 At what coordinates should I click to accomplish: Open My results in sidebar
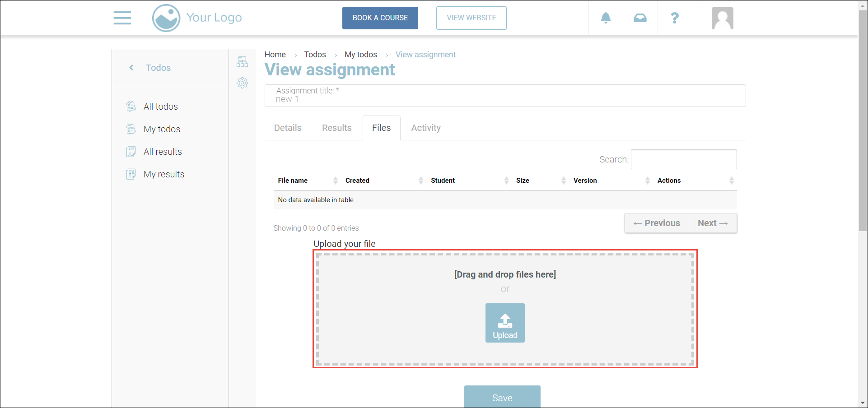pyautogui.click(x=163, y=174)
